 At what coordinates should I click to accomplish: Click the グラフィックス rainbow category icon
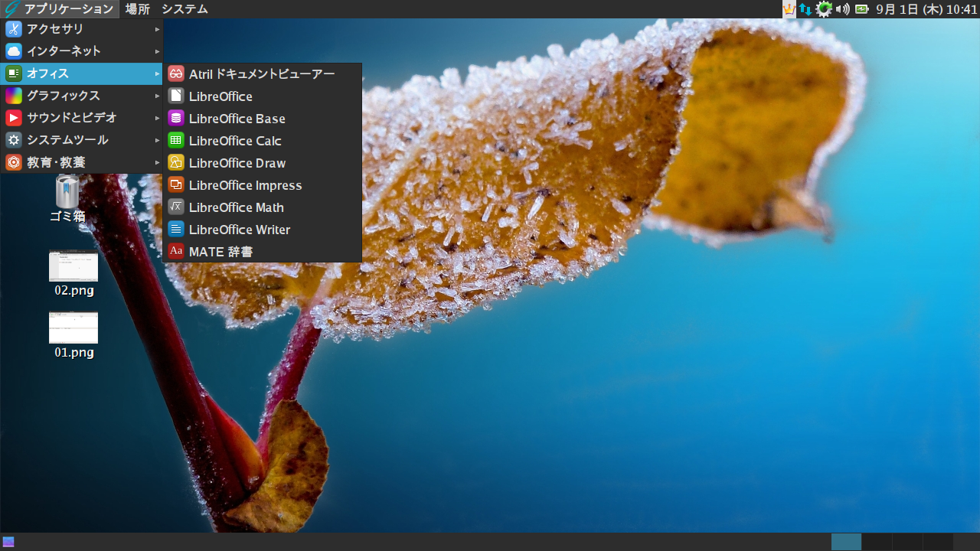[x=14, y=96]
